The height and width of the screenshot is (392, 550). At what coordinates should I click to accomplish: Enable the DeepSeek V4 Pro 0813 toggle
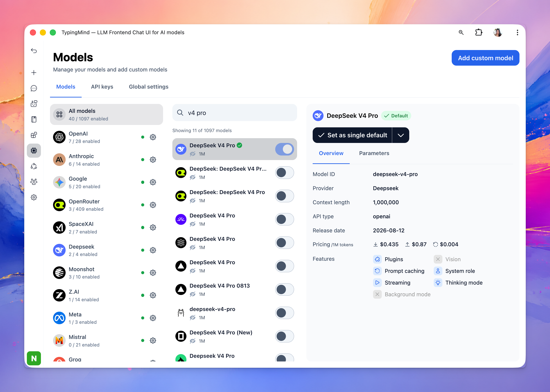[285, 290]
